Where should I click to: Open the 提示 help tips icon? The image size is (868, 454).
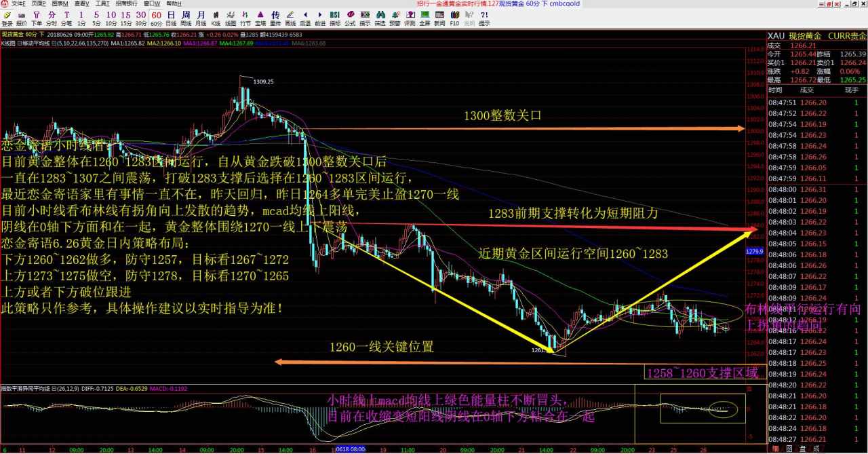484,18
